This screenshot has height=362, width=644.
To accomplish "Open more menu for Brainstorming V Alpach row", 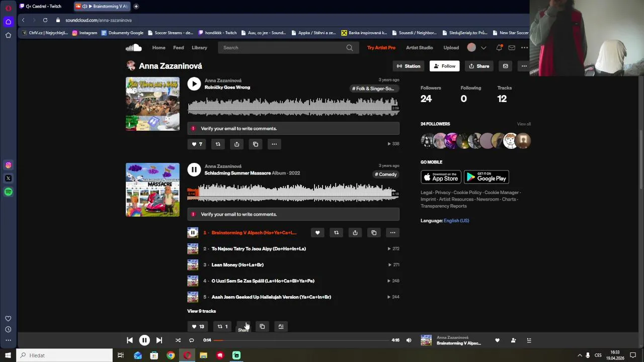I will coord(392,233).
